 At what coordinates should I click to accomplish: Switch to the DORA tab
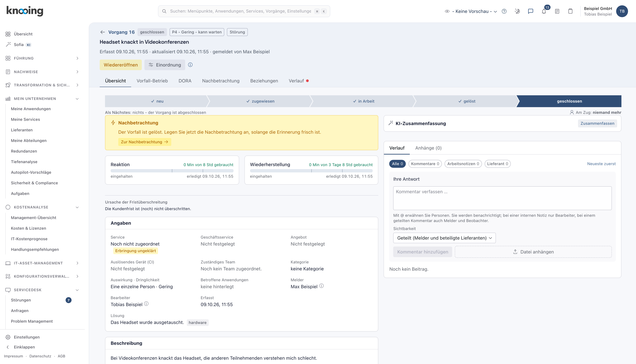pos(185,81)
